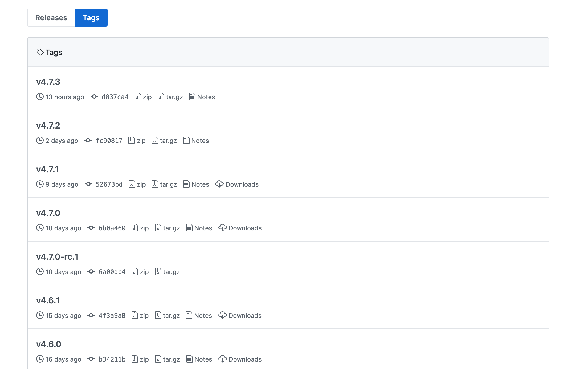Switch to the Releases tab
The width and height of the screenshot is (588, 369).
[x=51, y=17]
